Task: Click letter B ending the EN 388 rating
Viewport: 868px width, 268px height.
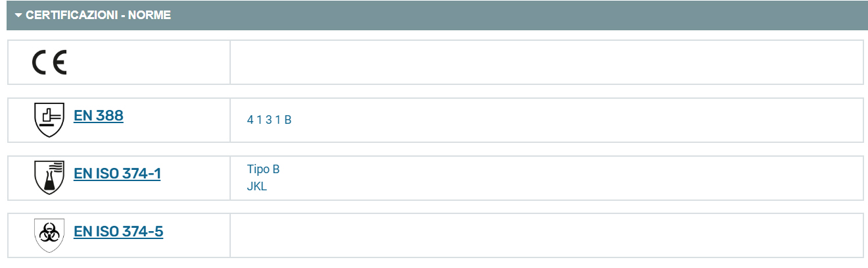Action: click(x=288, y=120)
